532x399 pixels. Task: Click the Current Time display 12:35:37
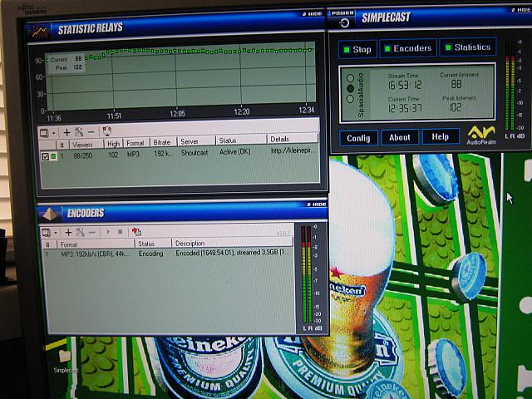click(x=405, y=108)
